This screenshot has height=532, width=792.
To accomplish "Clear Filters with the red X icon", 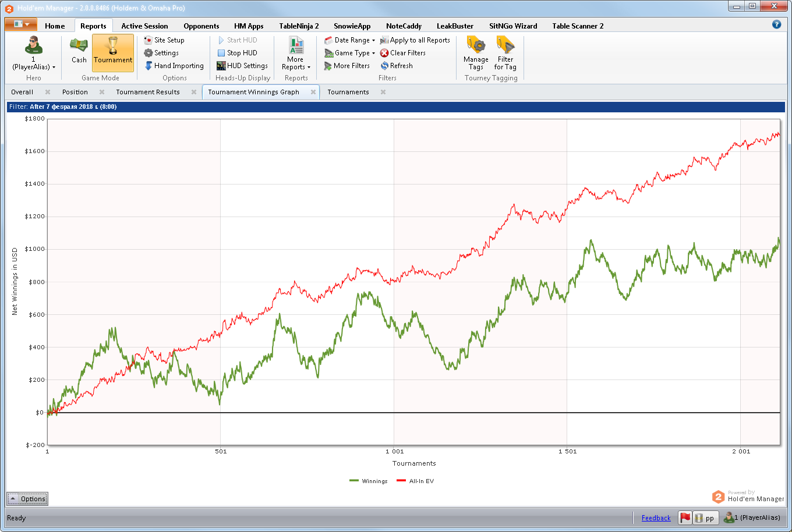I will pyautogui.click(x=403, y=53).
